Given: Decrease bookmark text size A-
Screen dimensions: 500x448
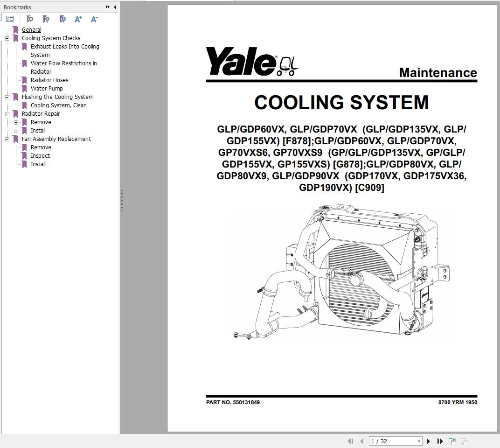Looking at the screenshot, I should 94,19.
